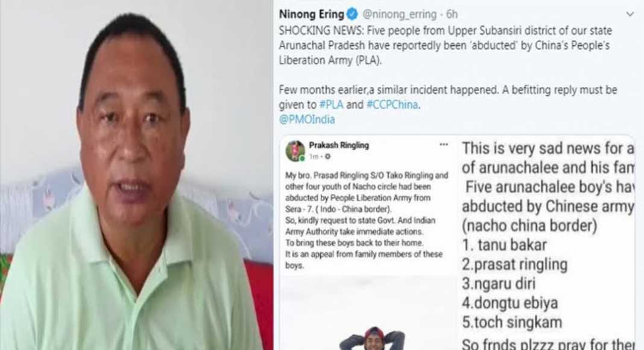Click the photo of man in red cap
644x350 pixels.
[373, 339]
